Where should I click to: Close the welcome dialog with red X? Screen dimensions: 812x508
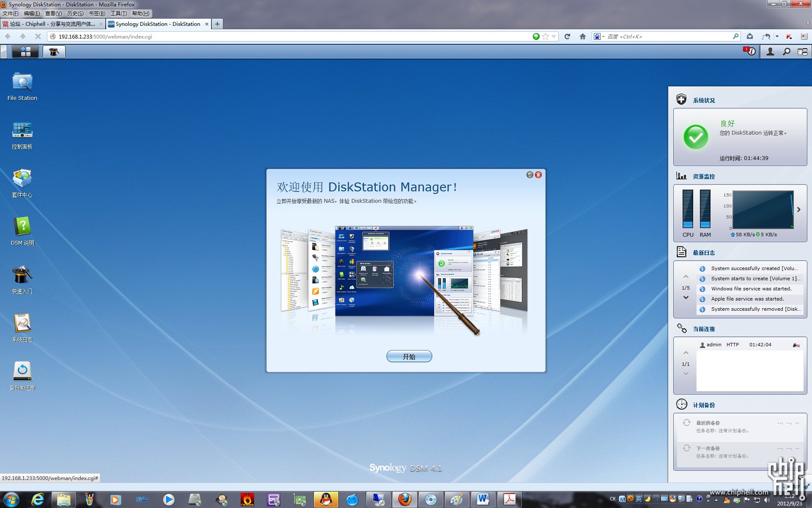tap(538, 175)
